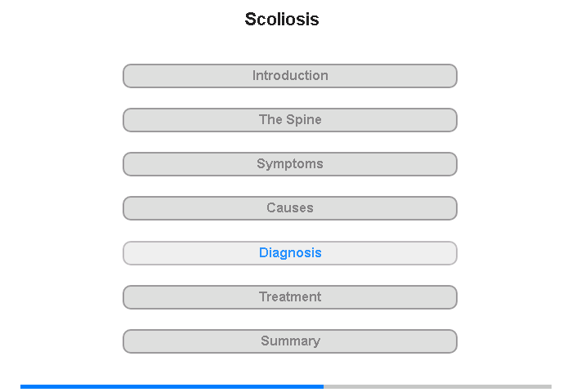Choose the Summary menu item at bottom
Screen dimensions: 572x392
(290, 341)
